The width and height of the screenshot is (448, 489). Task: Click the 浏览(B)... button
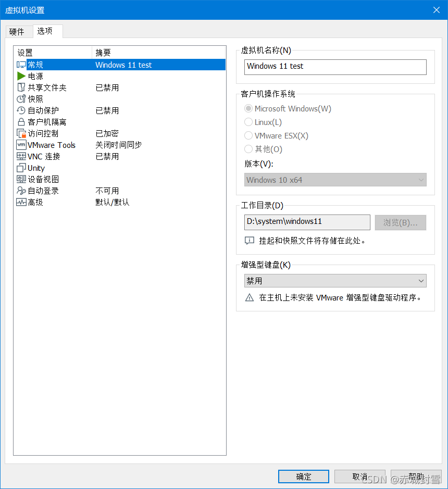(400, 223)
